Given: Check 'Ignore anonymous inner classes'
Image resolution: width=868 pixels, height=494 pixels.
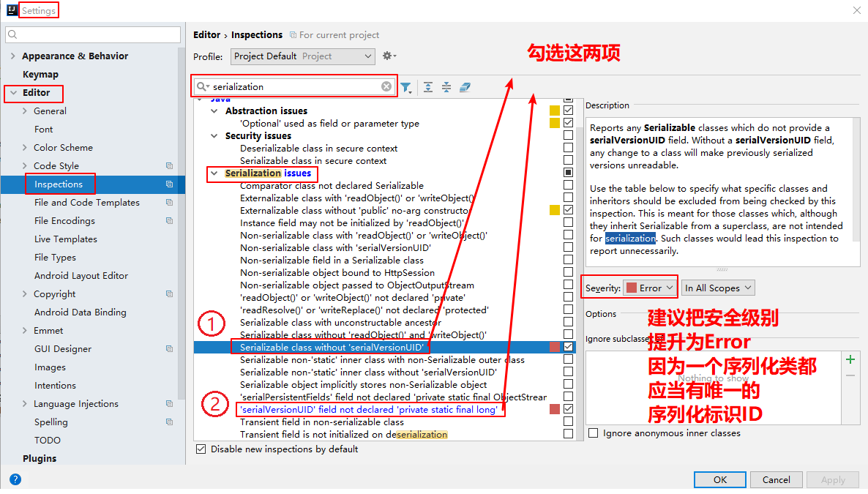Looking at the screenshot, I should tap(594, 433).
